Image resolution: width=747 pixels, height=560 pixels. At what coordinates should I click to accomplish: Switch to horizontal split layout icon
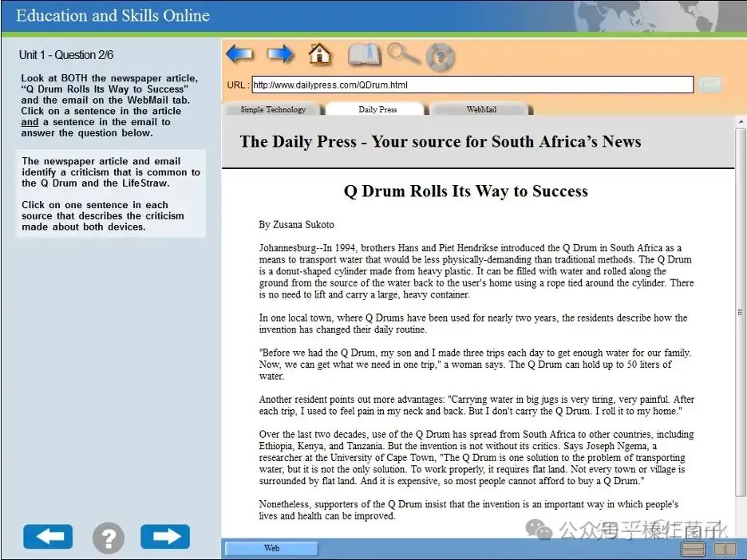pos(693,549)
